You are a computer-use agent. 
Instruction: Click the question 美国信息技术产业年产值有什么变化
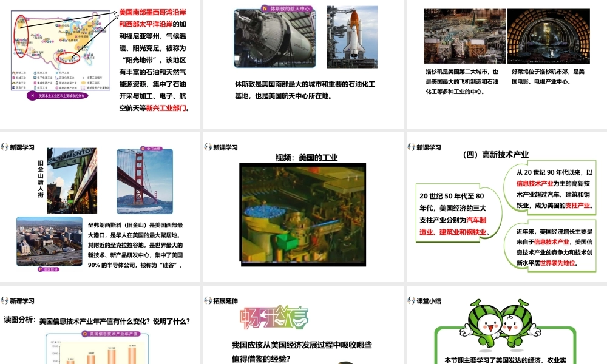click(x=115, y=321)
